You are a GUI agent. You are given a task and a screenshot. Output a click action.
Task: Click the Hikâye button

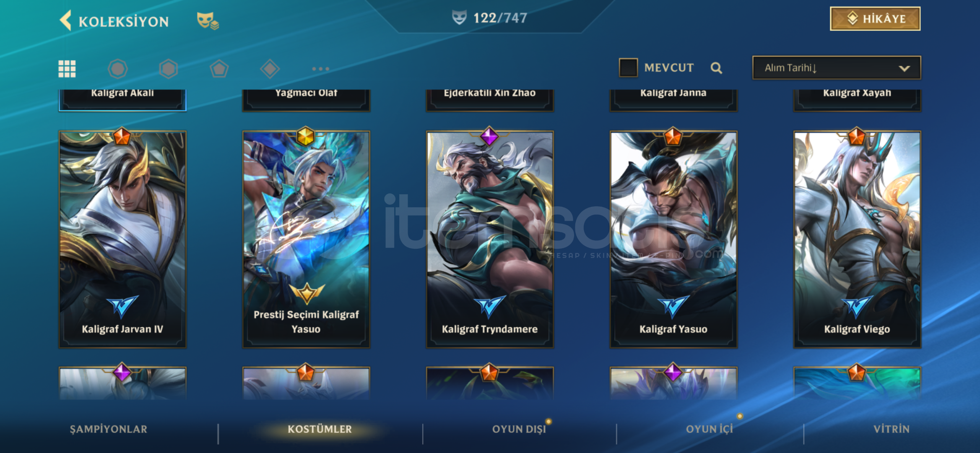(x=875, y=18)
